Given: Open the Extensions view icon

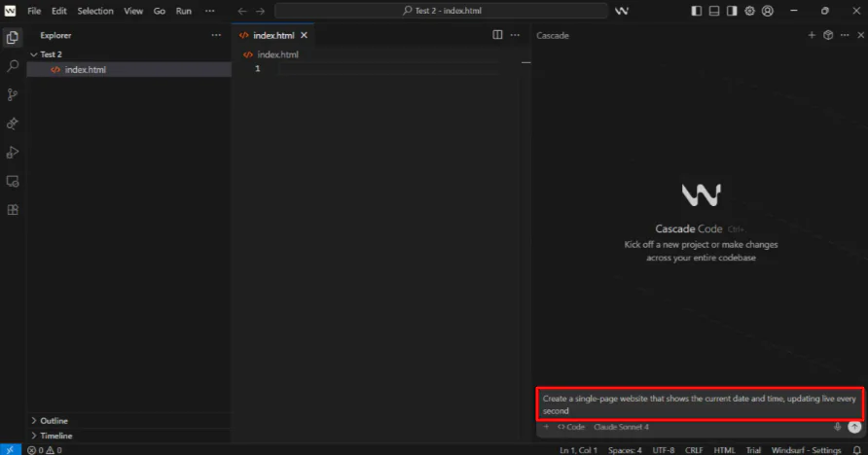Looking at the screenshot, I should 13,209.
